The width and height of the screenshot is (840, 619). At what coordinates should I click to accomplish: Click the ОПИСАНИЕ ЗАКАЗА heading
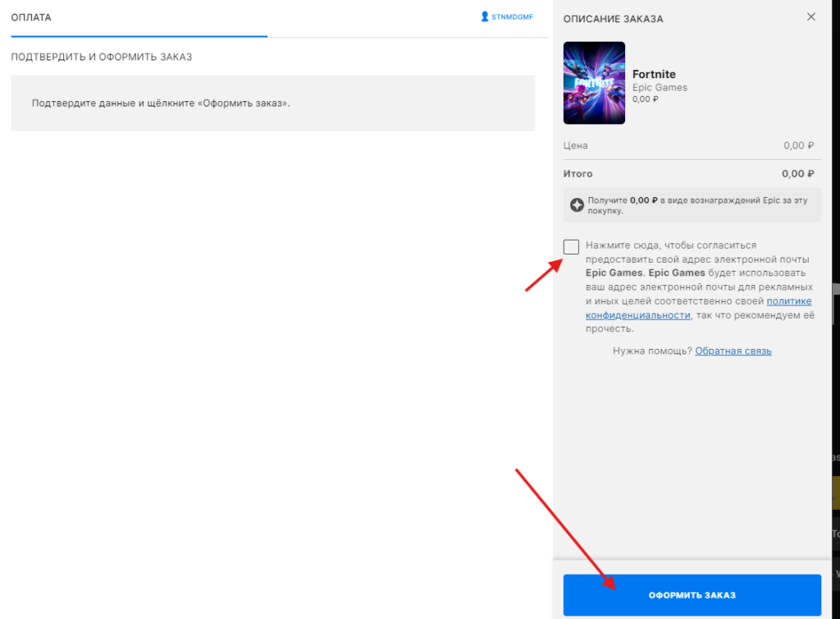614,19
